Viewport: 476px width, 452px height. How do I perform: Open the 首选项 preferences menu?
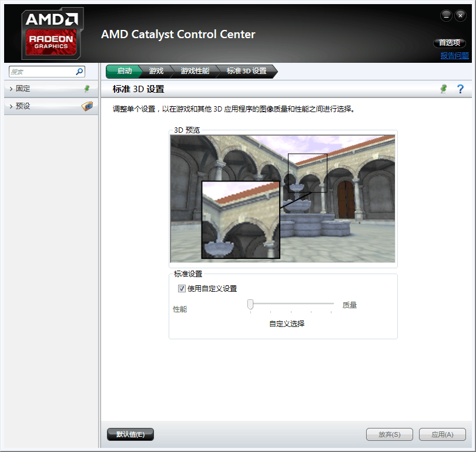point(450,43)
